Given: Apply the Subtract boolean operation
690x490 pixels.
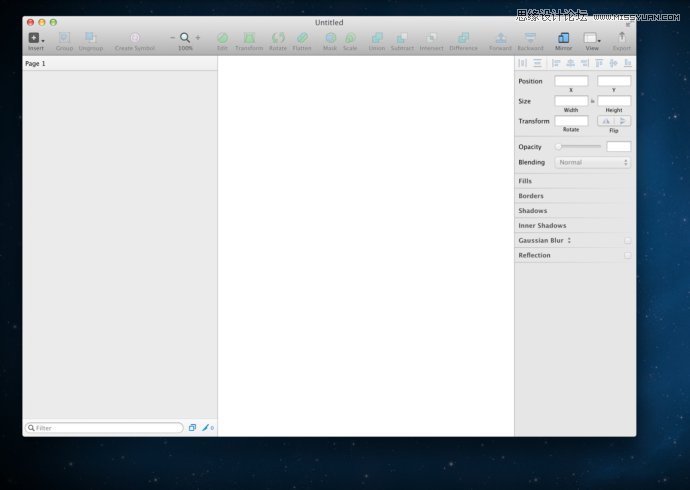Looking at the screenshot, I should click(402, 38).
